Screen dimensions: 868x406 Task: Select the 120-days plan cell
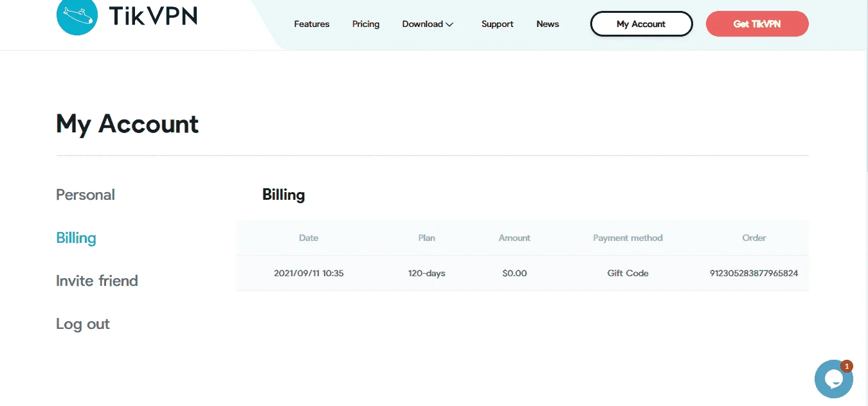pyautogui.click(x=427, y=273)
